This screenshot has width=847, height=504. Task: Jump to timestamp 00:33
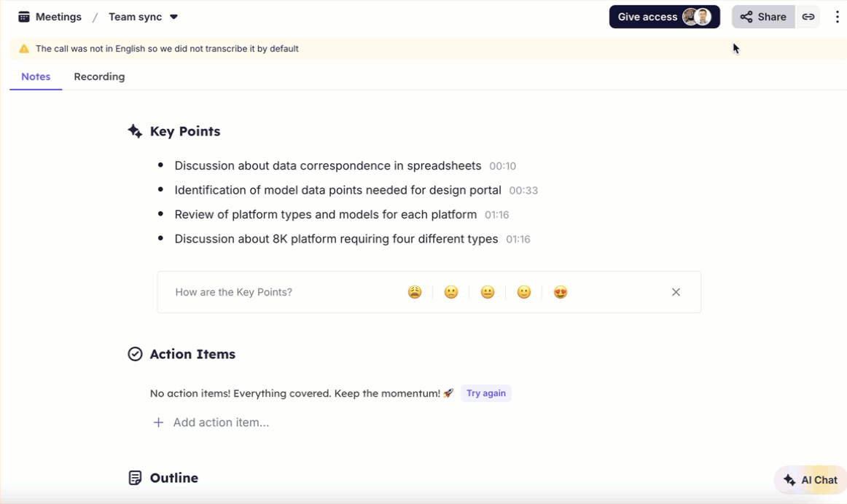[523, 191]
